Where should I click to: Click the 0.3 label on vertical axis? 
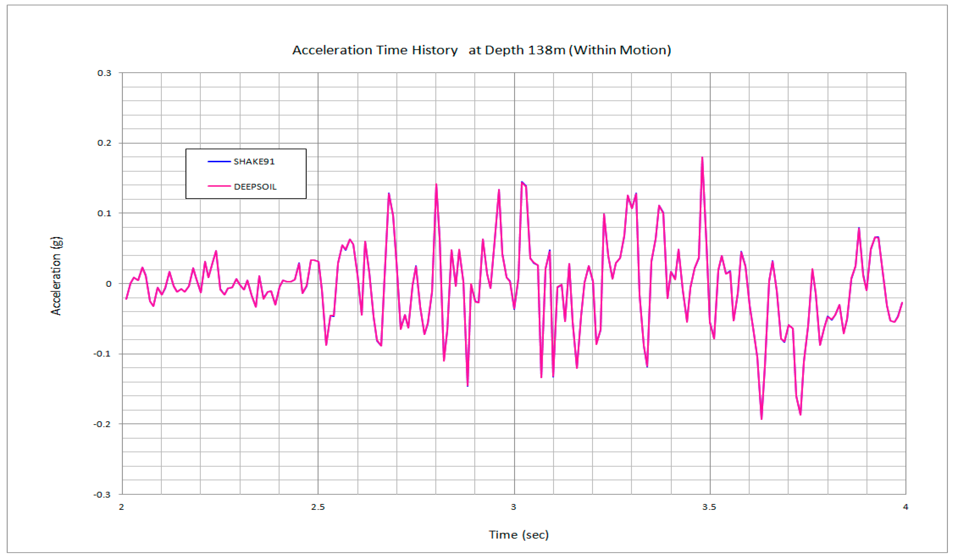coord(104,73)
